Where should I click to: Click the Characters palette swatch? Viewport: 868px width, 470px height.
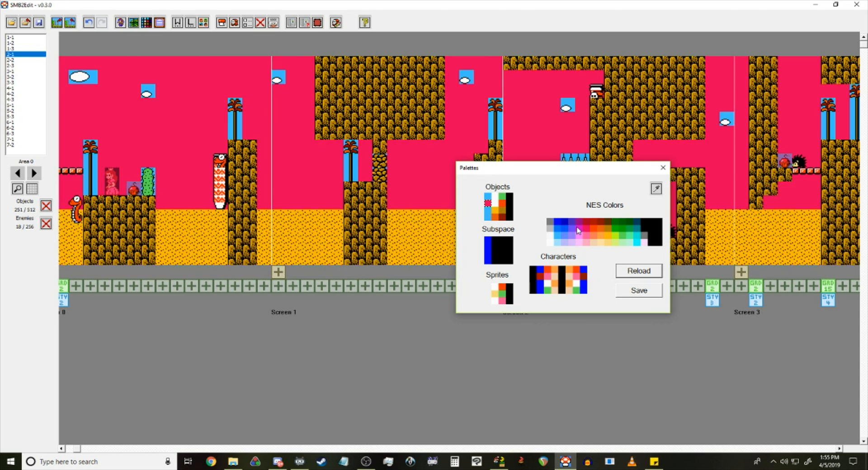[x=558, y=280]
